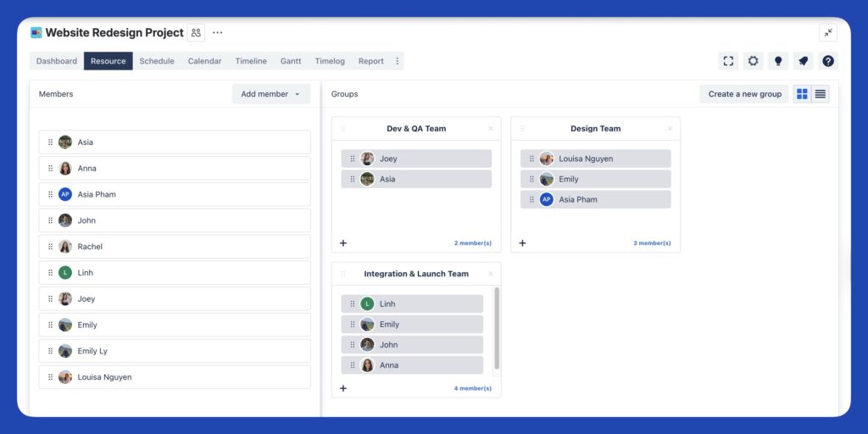Image resolution: width=868 pixels, height=434 pixels.
Task: Click the 4 member(s) link
Action: (x=473, y=388)
